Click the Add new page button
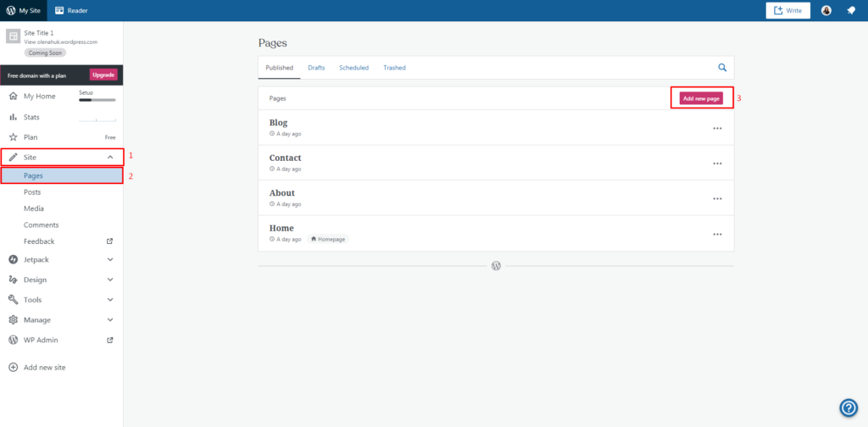The width and height of the screenshot is (868, 427). tap(701, 98)
